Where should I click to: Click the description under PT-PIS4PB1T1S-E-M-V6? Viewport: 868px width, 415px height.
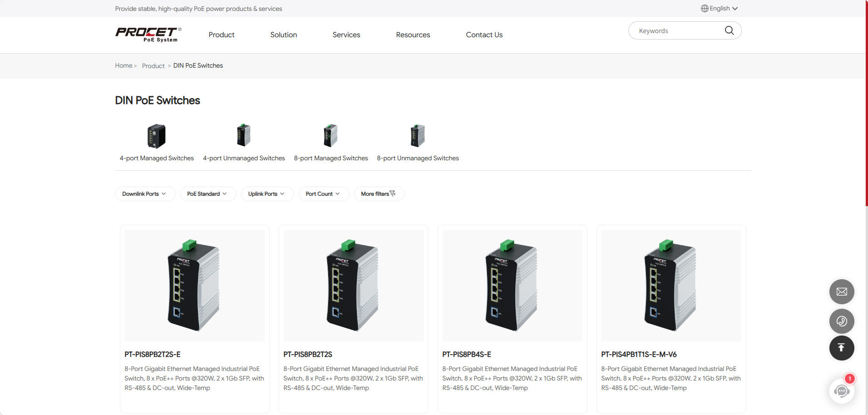point(671,378)
